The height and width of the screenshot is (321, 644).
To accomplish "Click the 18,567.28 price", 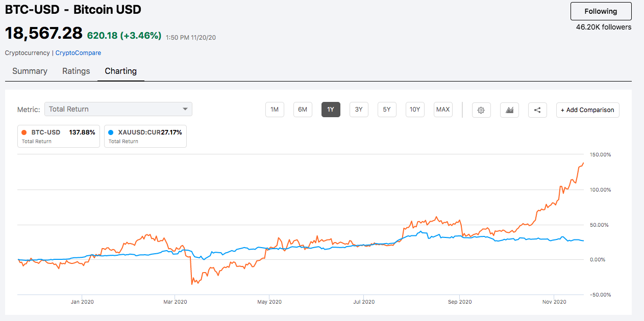I will tap(43, 33).
